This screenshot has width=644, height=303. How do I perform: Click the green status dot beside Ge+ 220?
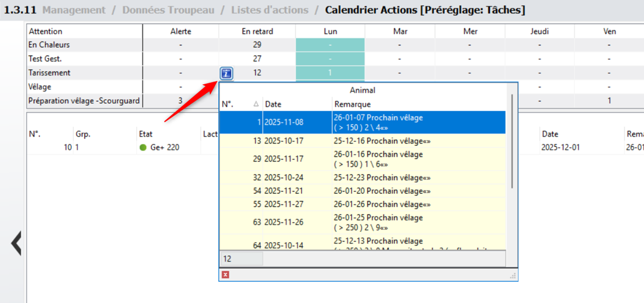click(x=143, y=148)
